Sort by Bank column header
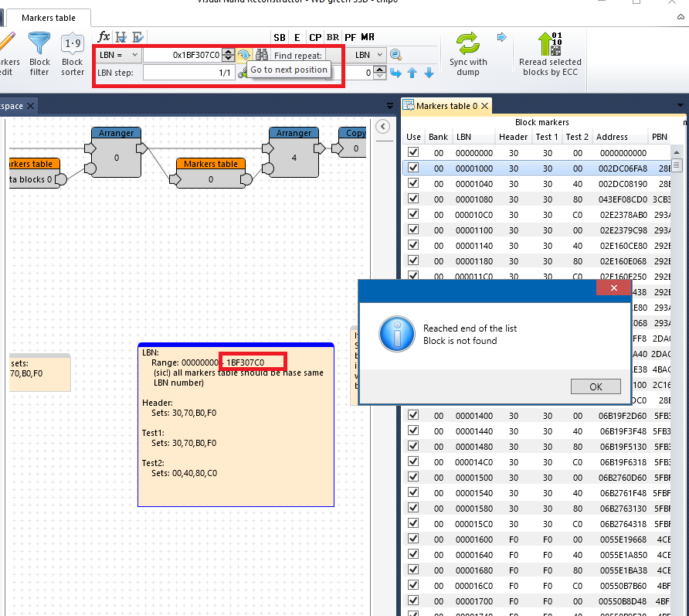The height and width of the screenshot is (616, 689). click(x=438, y=137)
